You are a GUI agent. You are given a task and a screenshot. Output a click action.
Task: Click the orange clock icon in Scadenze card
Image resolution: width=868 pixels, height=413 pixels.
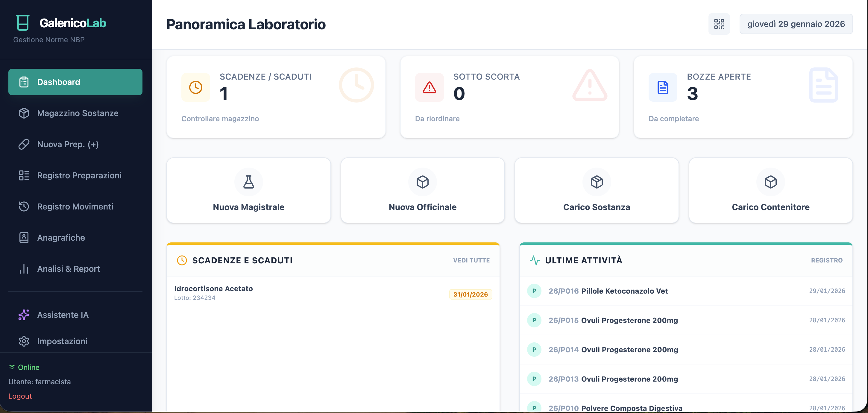click(x=195, y=87)
